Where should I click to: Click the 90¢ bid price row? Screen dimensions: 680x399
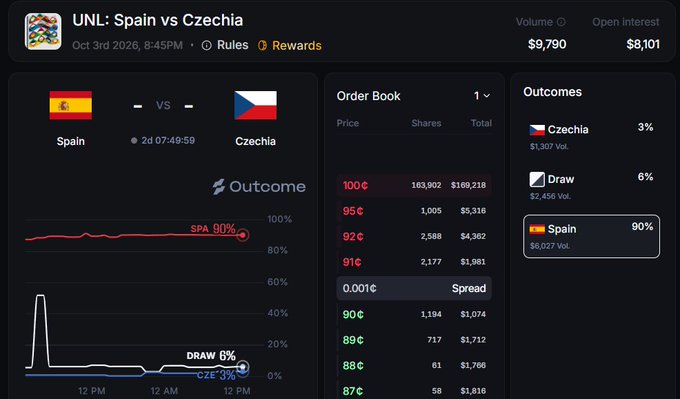(x=414, y=314)
